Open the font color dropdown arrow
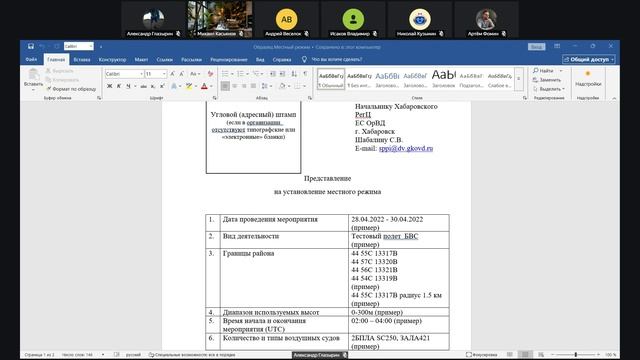640x360 pixels. (211, 86)
